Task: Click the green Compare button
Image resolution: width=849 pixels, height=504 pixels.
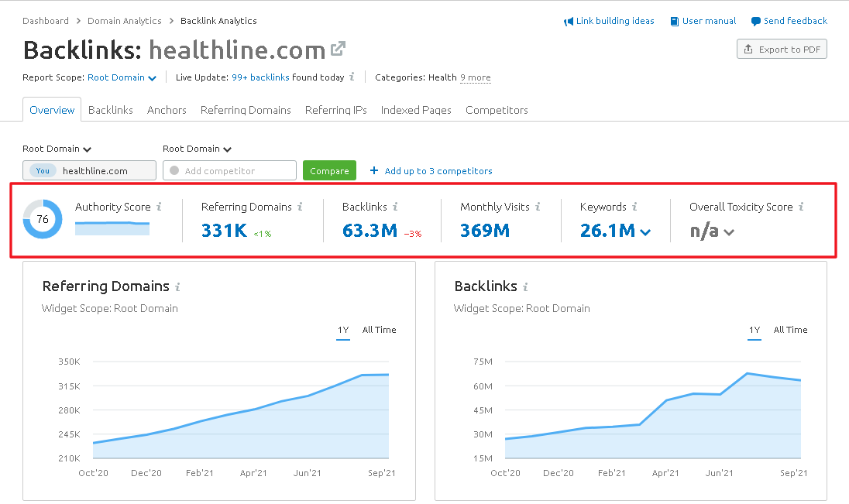Action: (x=329, y=170)
